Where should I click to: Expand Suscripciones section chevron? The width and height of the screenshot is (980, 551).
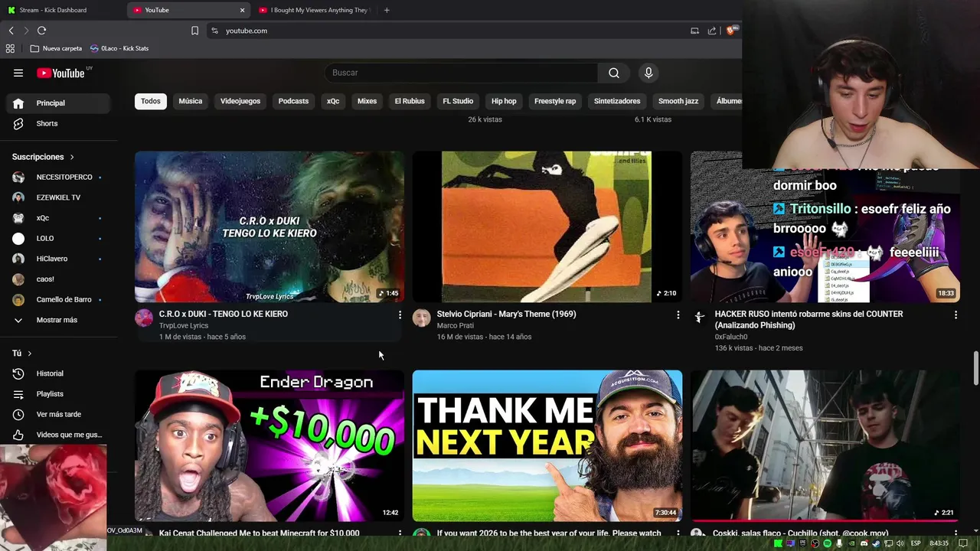72,157
